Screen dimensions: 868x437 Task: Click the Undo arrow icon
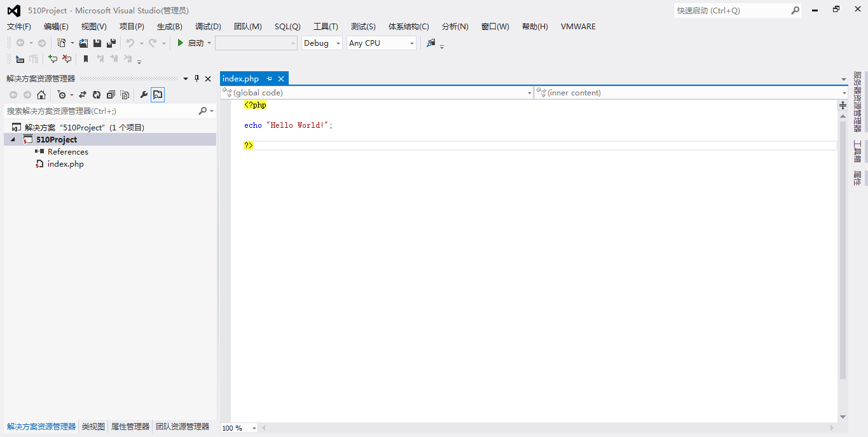pyautogui.click(x=130, y=43)
